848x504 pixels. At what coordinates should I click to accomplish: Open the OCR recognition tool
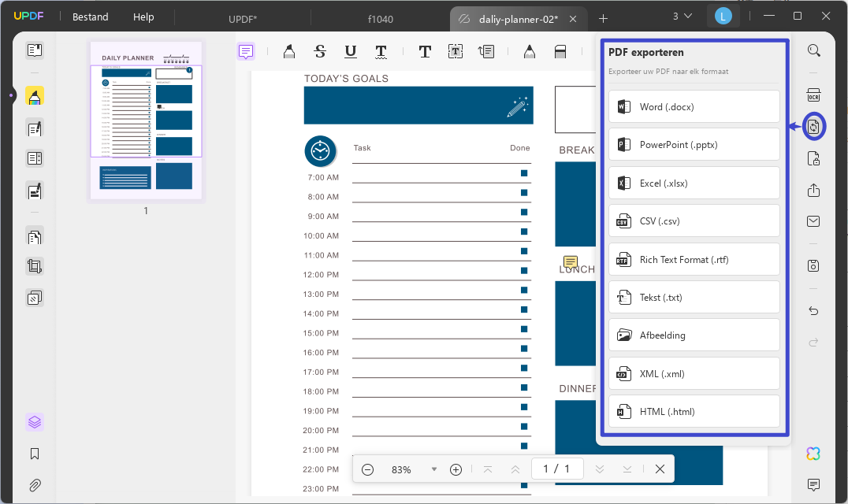point(813,95)
